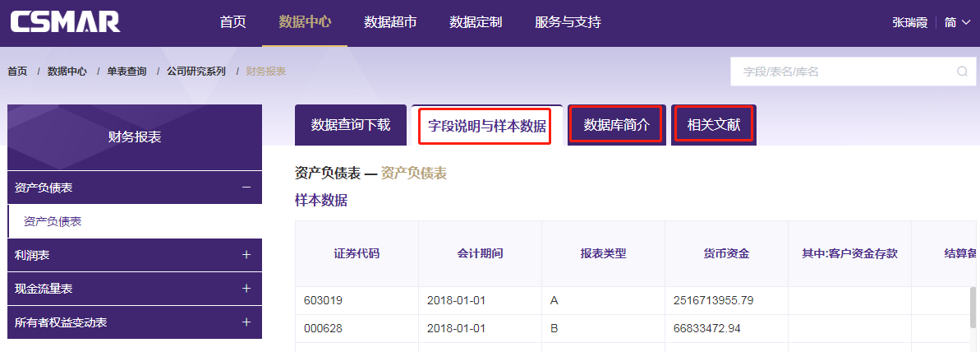Click the CSMAR logo
Image resolution: width=980 pixels, height=352 pixels.
[65, 22]
